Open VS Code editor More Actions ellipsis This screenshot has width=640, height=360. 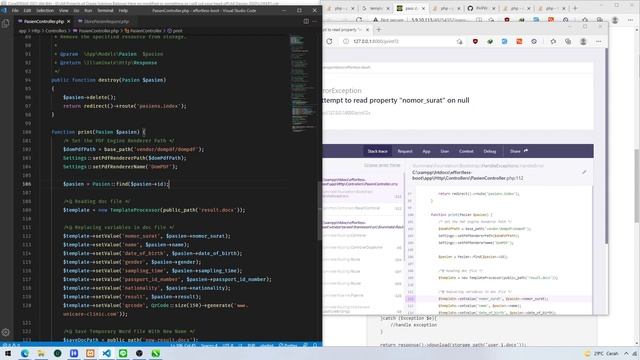click(315, 21)
